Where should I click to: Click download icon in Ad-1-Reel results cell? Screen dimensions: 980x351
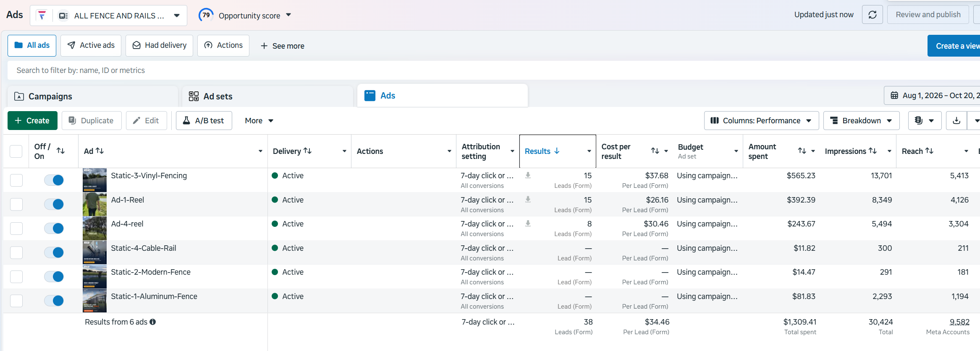(x=528, y=200)
